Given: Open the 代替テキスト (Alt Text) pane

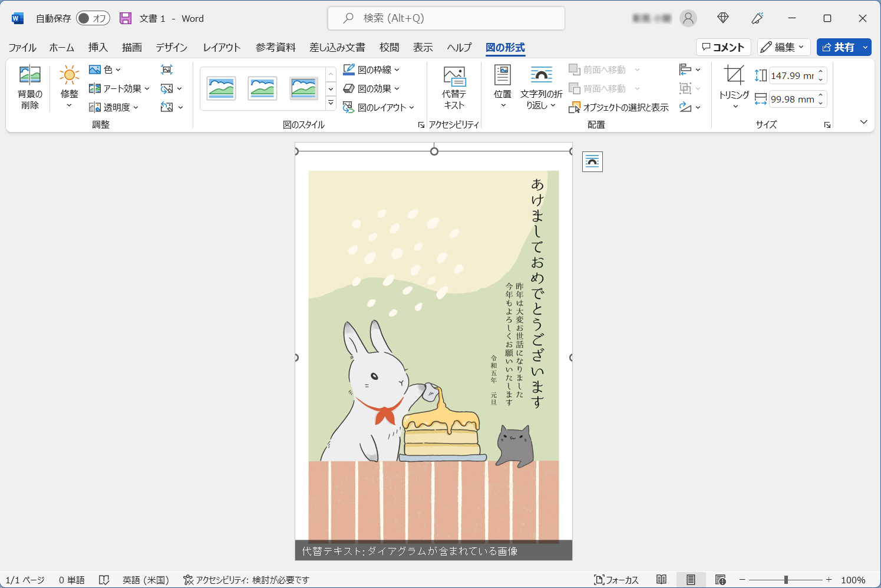Looking at the screenshot, I should [454, 87].
